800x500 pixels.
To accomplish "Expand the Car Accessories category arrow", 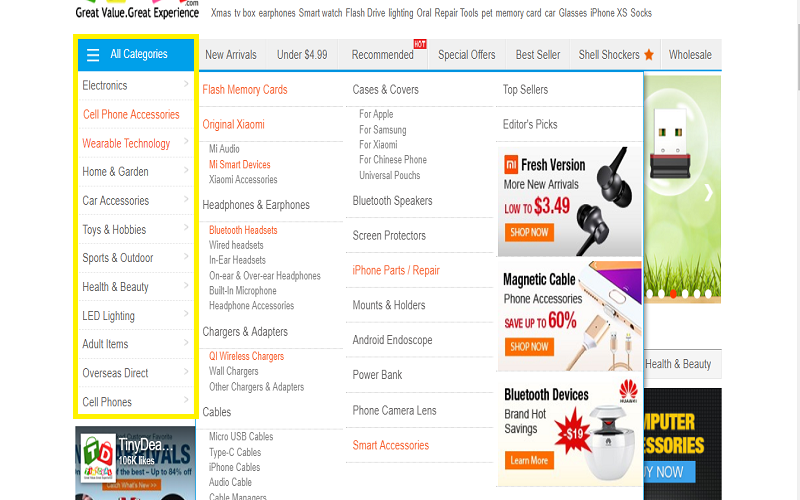I will click(x=186, y=199).
